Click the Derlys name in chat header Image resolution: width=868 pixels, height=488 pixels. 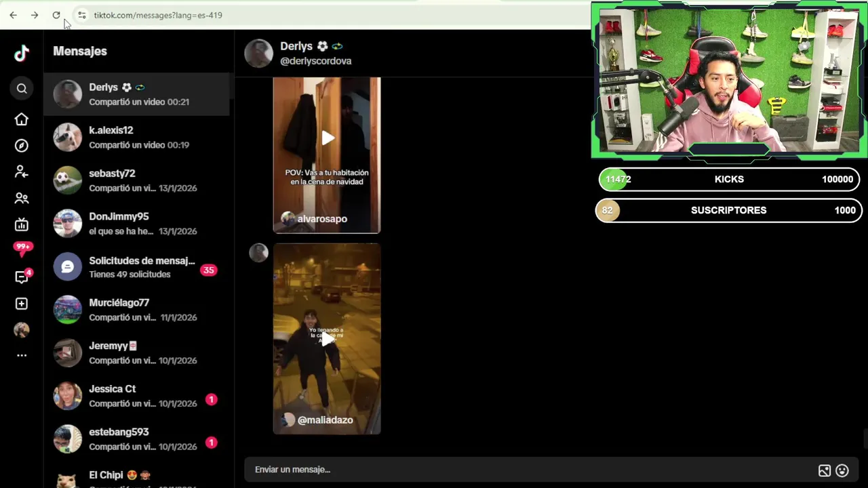pos(296,46)
